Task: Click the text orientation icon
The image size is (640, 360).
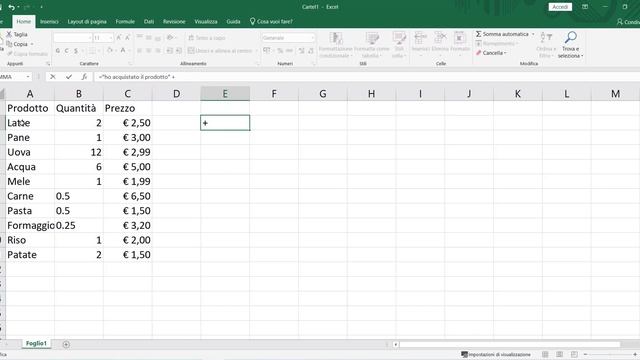Action: point(170,38)
